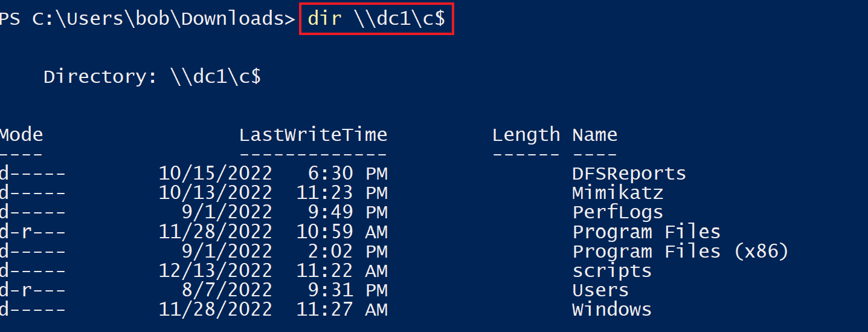Click the Directory: \\dc1\c$ output line
Viewport: 868px width, 332px height.
[x=152, y=77]
